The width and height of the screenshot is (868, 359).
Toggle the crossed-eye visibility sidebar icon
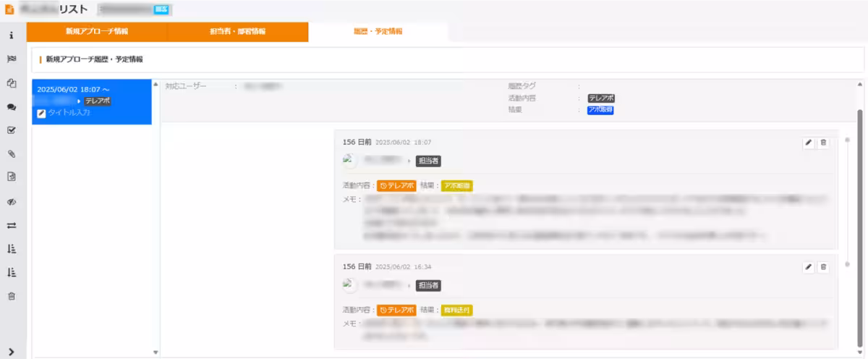[x=11, y=201]
